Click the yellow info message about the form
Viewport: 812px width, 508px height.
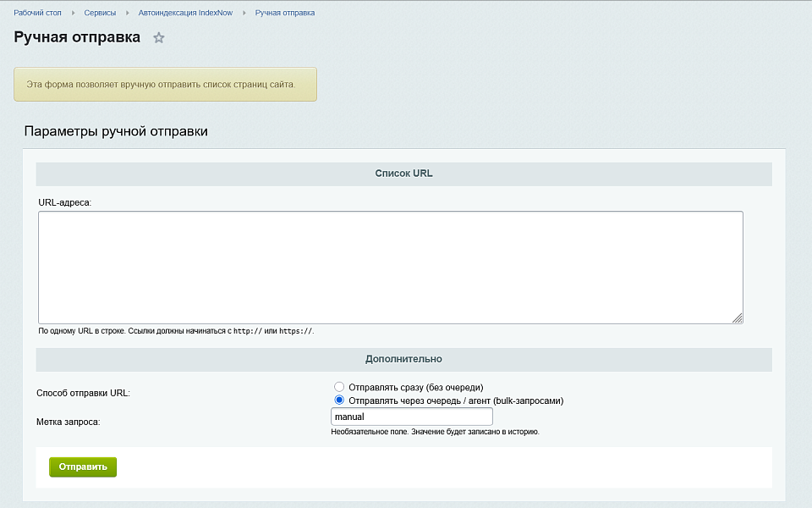tap(165, 85)
